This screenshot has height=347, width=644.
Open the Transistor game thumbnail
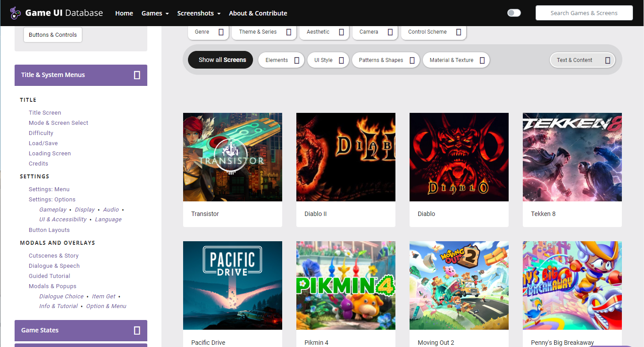point(233,157)
